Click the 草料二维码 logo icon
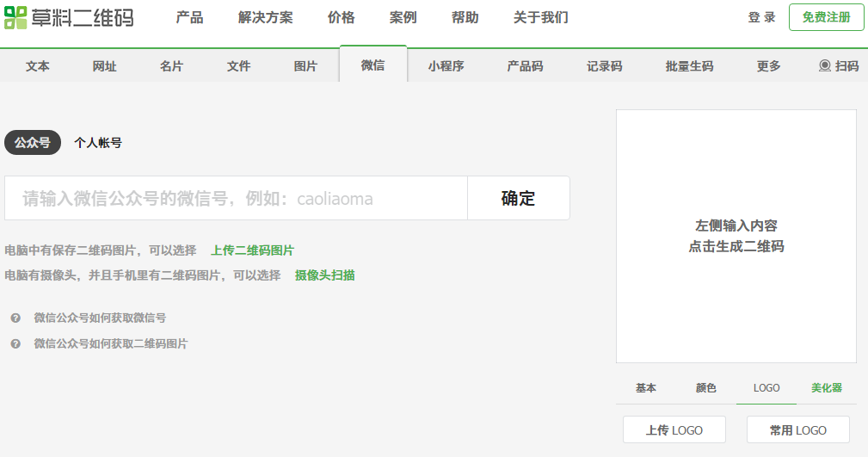 [x=15, y=18]
